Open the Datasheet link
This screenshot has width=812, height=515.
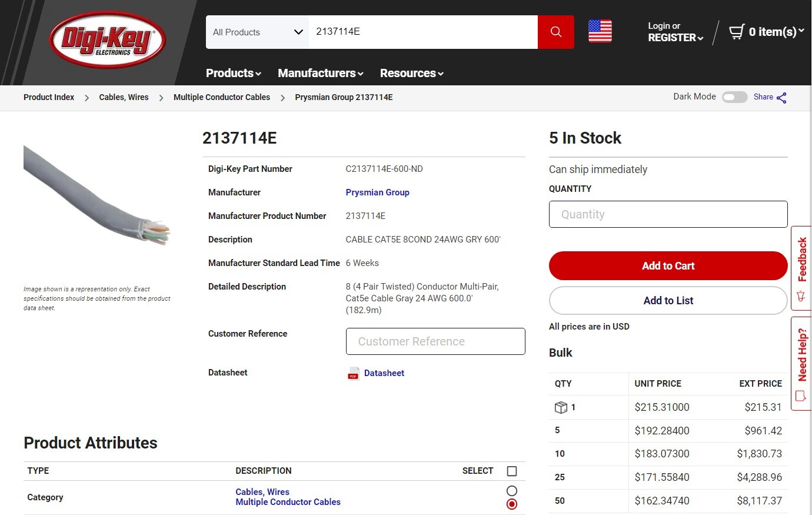coord(384,373)
